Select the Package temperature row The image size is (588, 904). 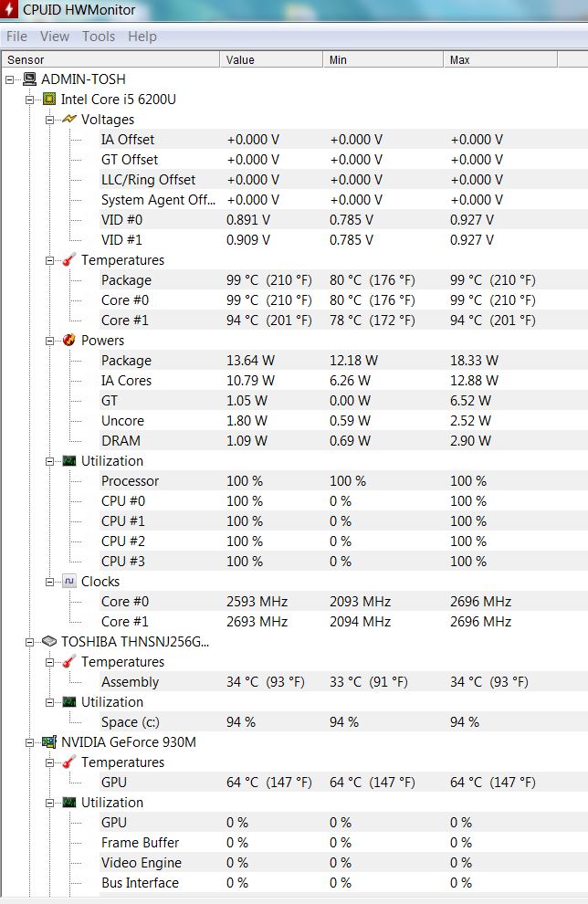tap(126, 280)
